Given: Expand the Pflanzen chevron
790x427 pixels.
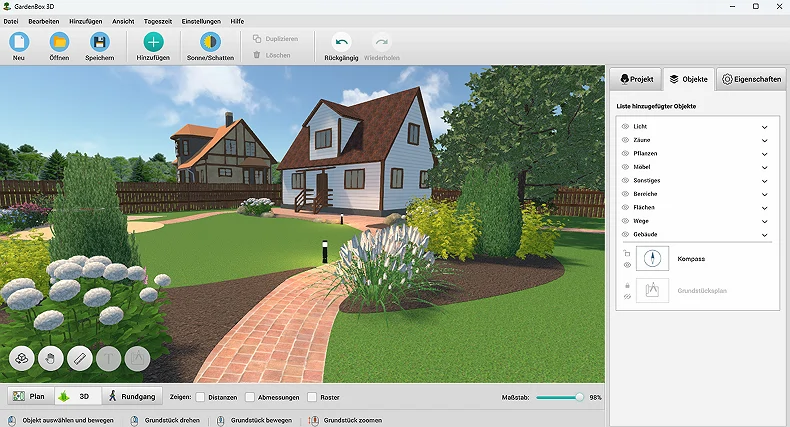Looking at the screenshot, I should pos(764,154).
